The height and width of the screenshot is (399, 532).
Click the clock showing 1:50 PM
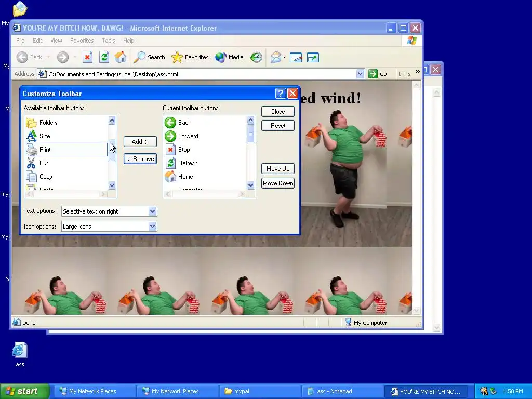513,391
